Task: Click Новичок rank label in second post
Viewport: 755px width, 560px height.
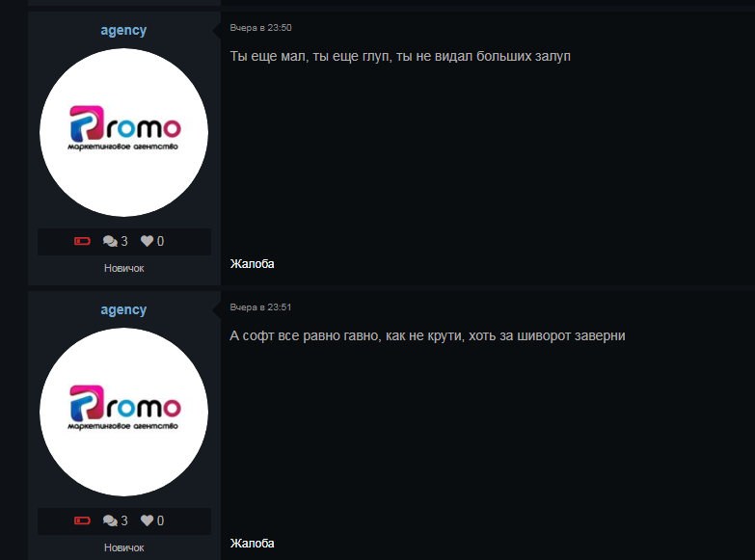Action: 123,547
